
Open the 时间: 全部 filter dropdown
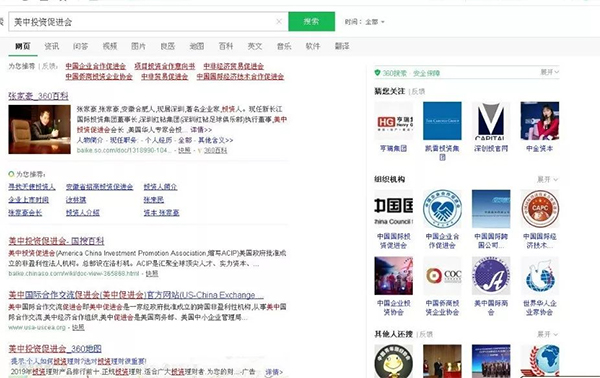pyautogui.click(x=364, y=22)
